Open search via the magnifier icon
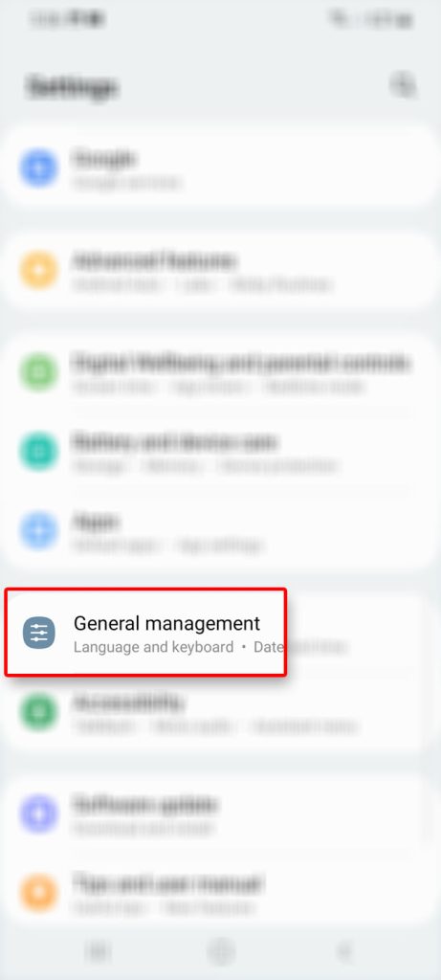Viewport: 441px width, 980px height. [404, 84]
